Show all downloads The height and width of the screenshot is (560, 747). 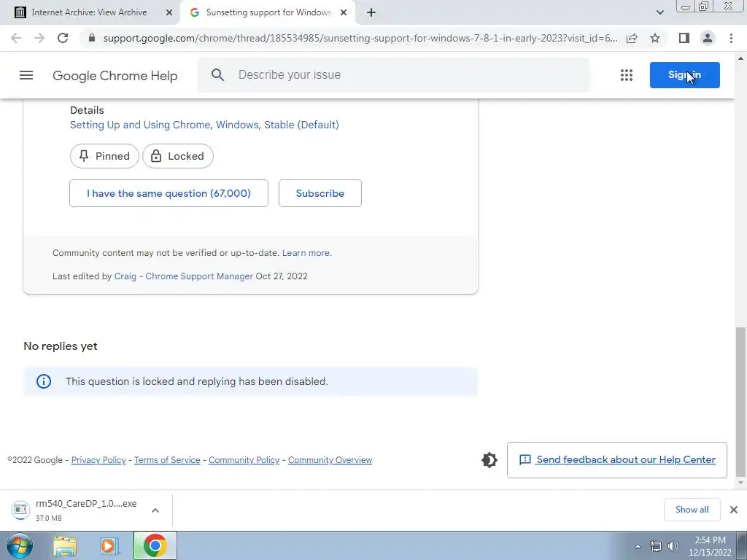692,510
